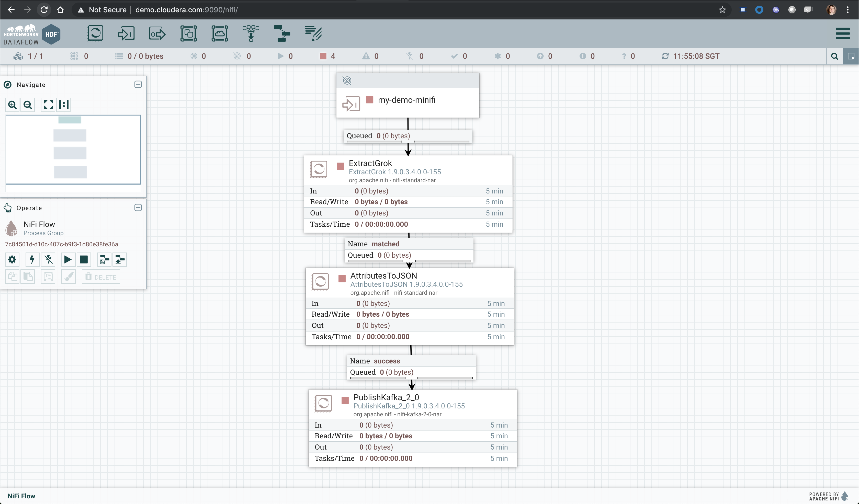Stop the flow with stop button

[84, 260]
